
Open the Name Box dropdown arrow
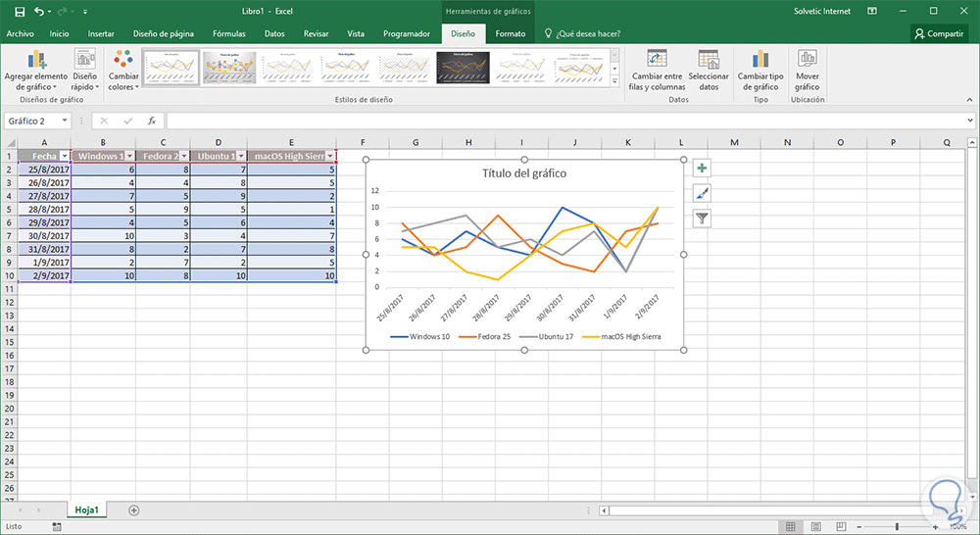pyautogui.click(x=65, y=121)
